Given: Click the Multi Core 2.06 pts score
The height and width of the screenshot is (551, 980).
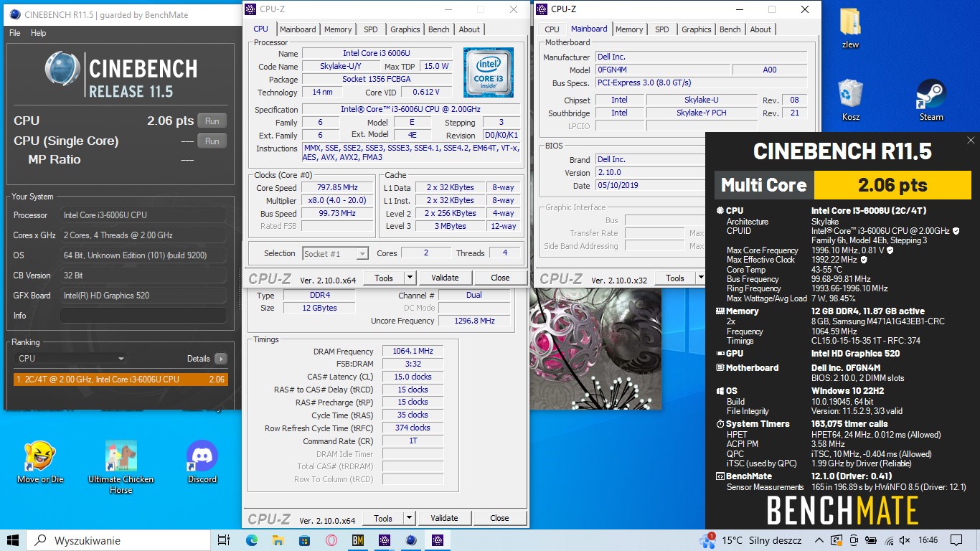Looking at the screenshot, I should coord(892,185).
